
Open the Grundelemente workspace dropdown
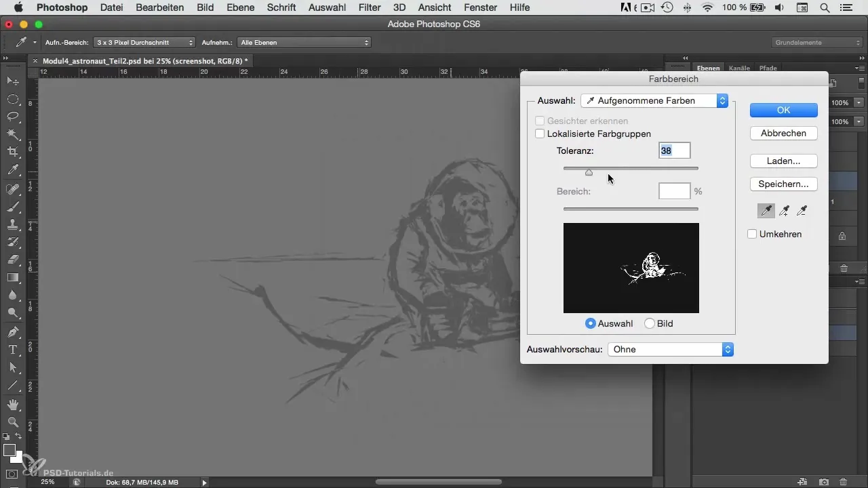(817, 42)
